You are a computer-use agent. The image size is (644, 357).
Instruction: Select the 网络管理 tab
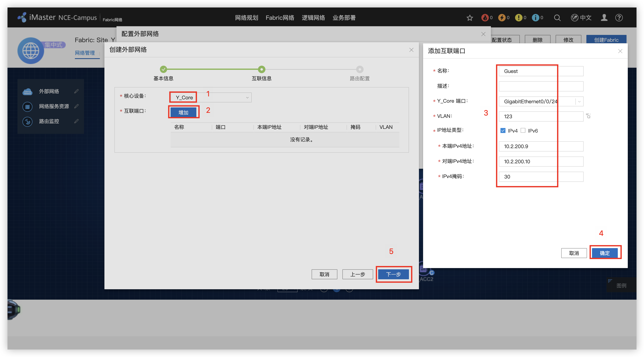(x=85, y=53)
